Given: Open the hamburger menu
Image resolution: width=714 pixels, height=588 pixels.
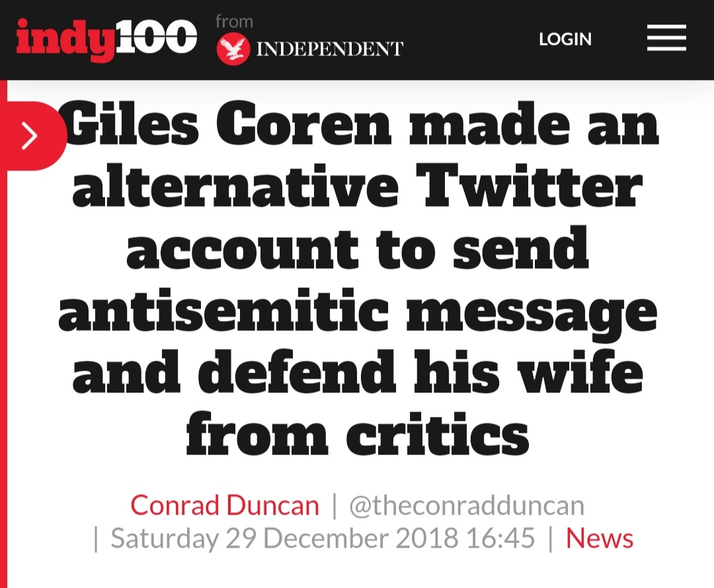Looking at the screenshot, I should click(666, 39).
